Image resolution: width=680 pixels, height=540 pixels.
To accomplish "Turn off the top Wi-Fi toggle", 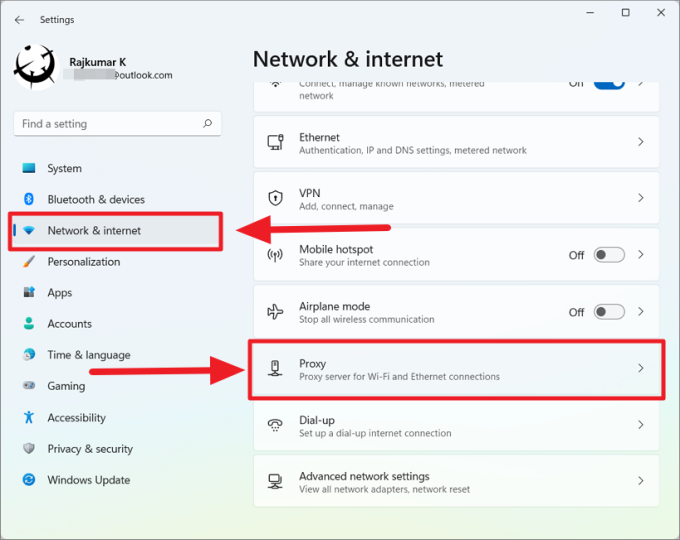I will click(x=608, y=84).
